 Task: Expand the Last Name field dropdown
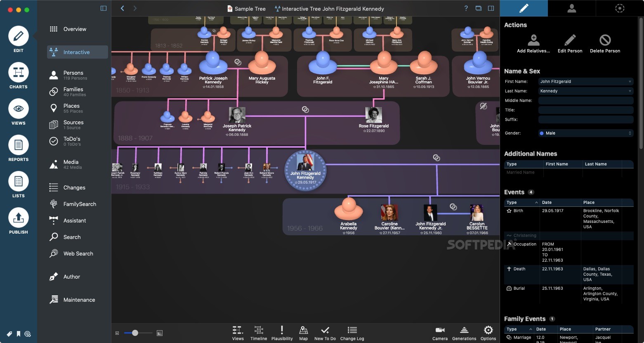630,91
